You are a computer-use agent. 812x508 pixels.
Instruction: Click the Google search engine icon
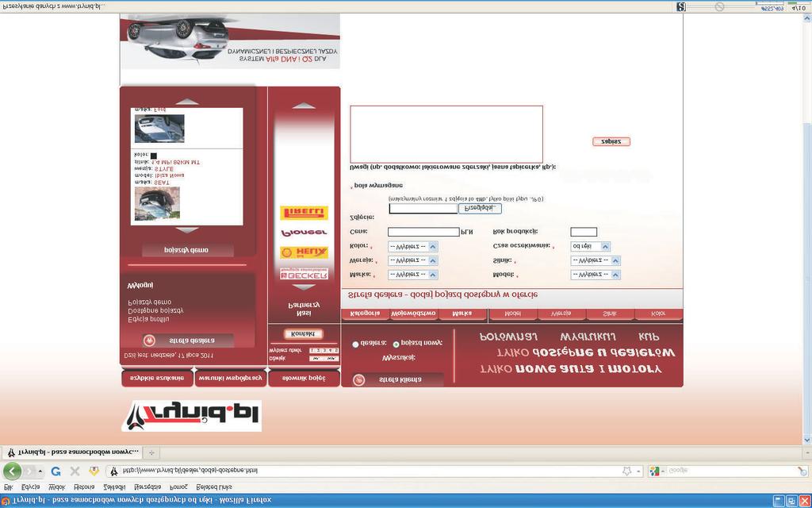[x=654, y=471]
